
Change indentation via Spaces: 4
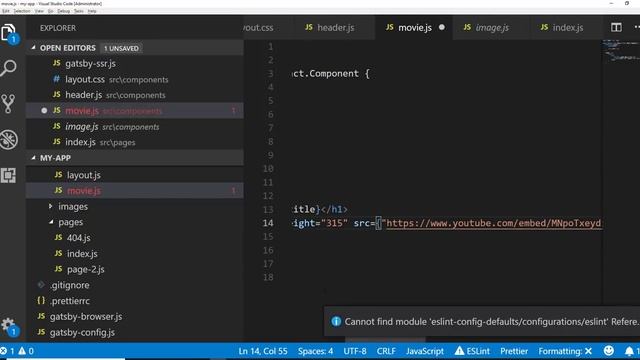[315, 351]
